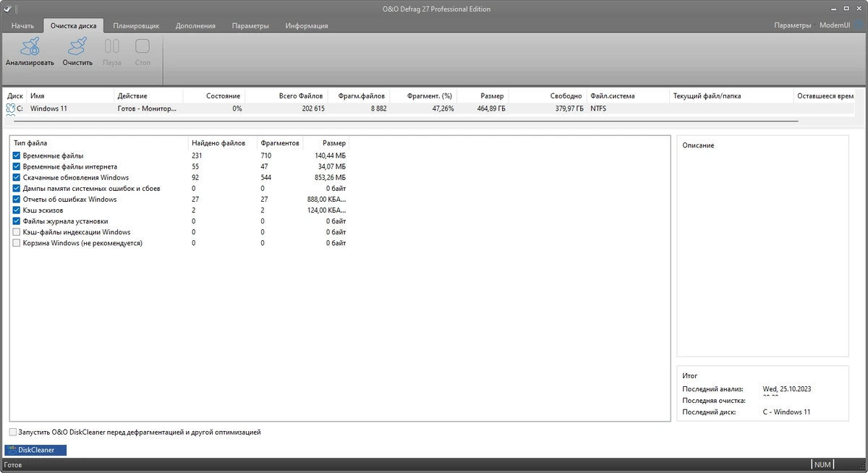Click the Пауза toolbar icon
The width and height of the screenshot is (868, 473).
point(112,47)
